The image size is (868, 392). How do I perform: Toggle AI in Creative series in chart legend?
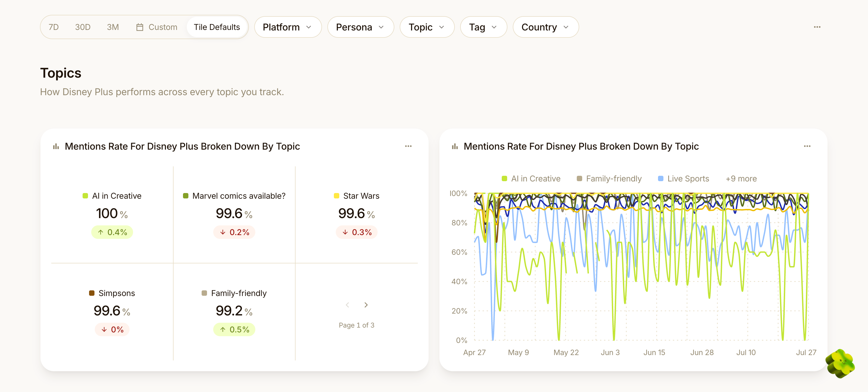[531, 179]
